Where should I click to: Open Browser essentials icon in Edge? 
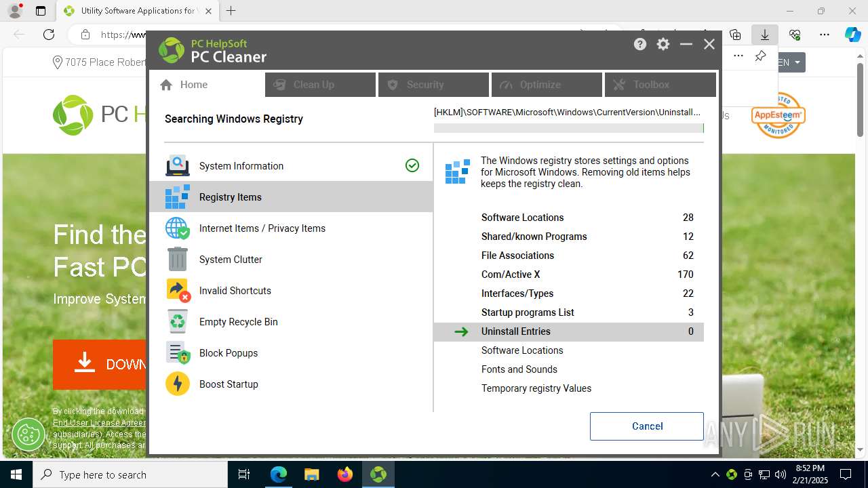point(795,35)
